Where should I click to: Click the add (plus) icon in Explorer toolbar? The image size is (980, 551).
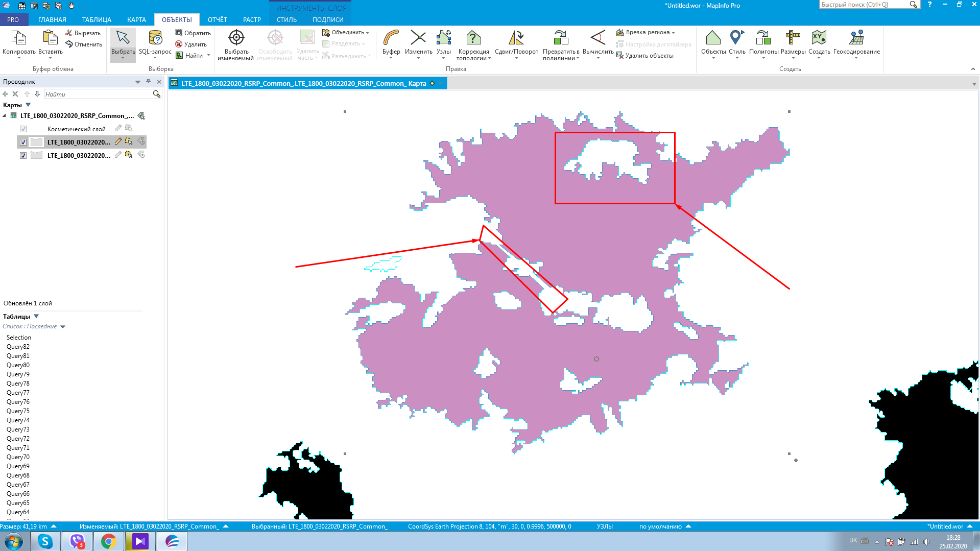tap(5, 94)
